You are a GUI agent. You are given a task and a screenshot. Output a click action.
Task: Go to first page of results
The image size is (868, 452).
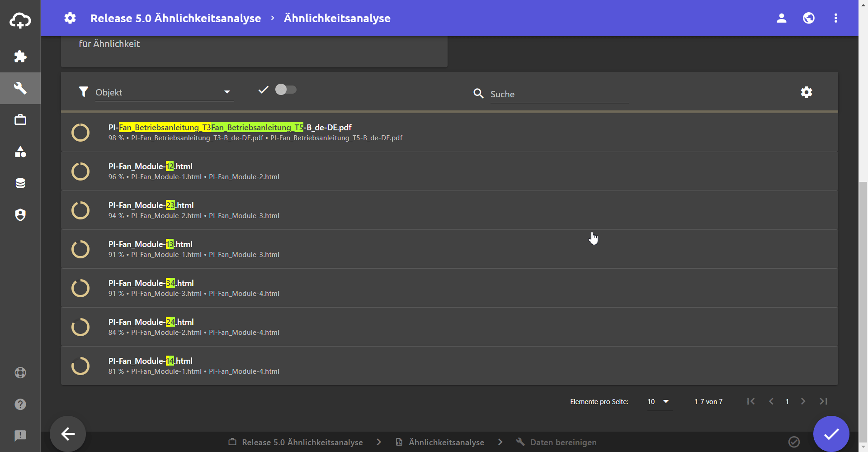pos(751,401)
